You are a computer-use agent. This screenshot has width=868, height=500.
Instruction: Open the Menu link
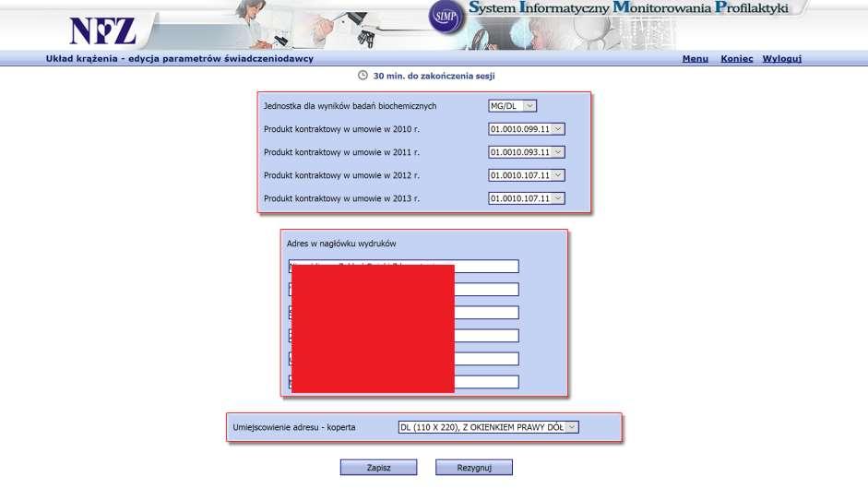695,58
